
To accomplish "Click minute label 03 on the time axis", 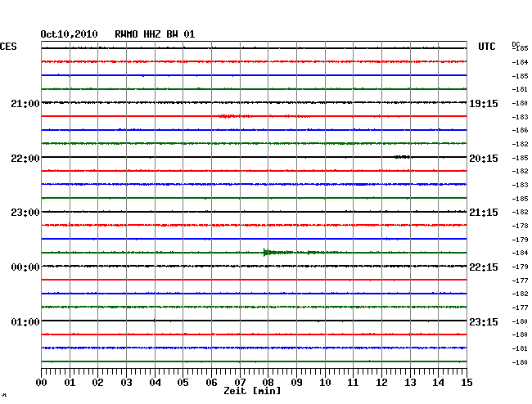I will tap(126, 382).
